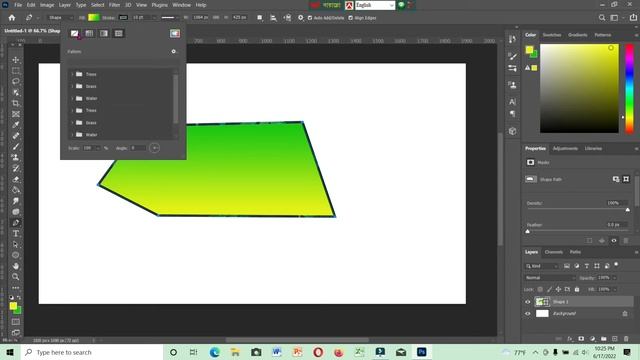
Task: Open the Color Picker from fill popup
Action: tap(175, 33)
